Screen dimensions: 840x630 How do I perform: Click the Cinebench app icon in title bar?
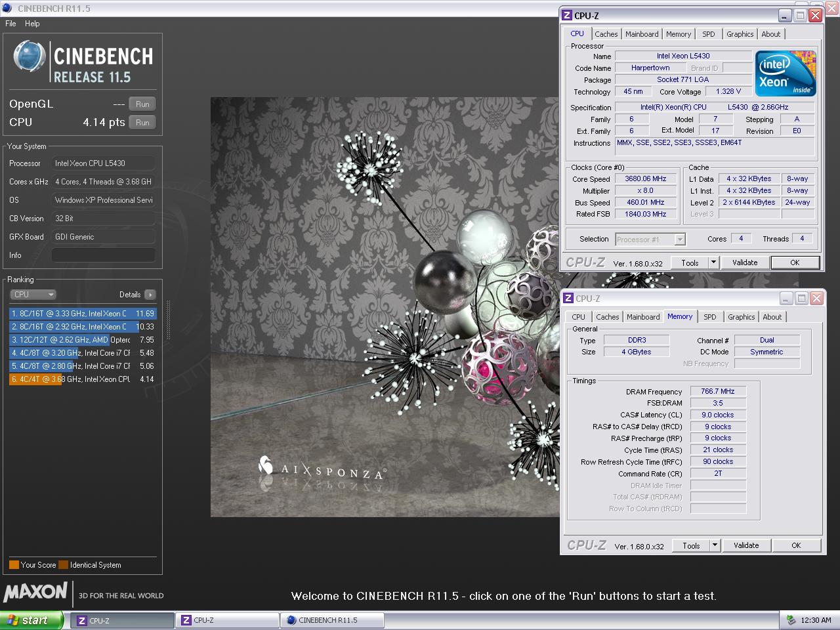(x=7, y=8)
